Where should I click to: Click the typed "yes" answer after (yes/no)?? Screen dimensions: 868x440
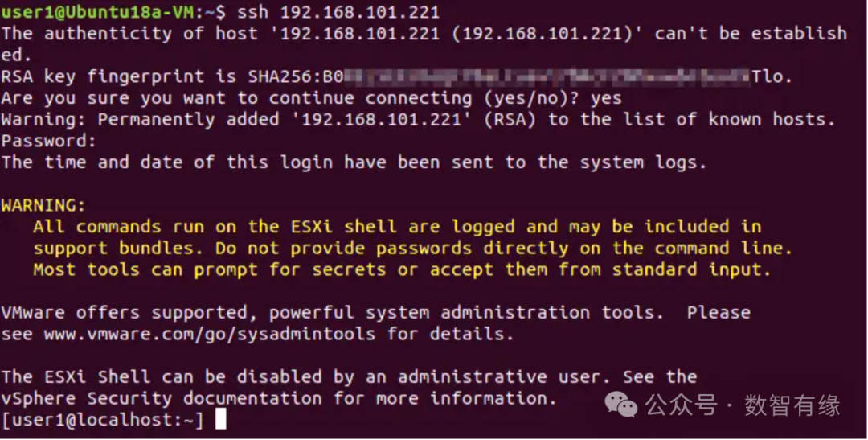pos(606,98)
